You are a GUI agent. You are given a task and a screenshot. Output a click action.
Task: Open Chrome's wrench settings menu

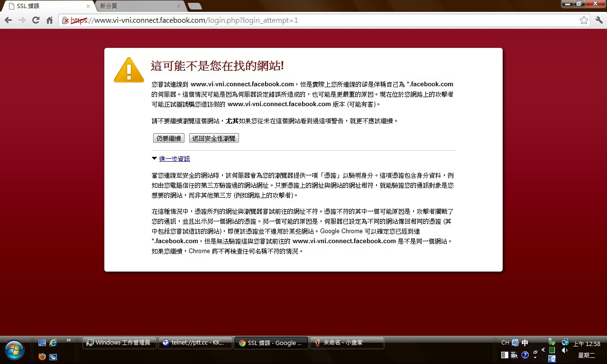599,20
